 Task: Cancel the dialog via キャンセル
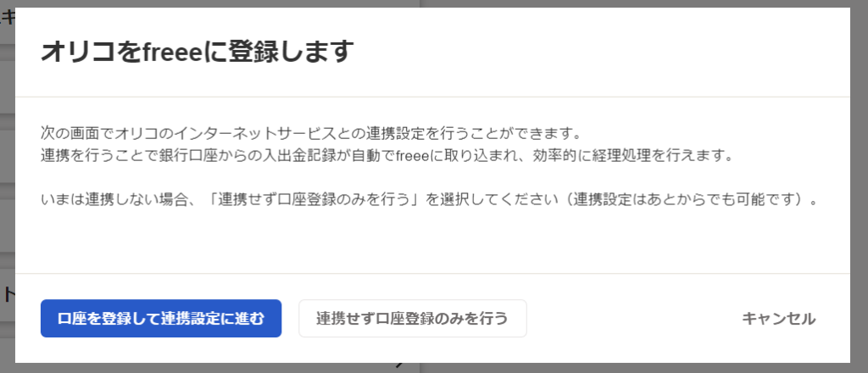[778, 319]
